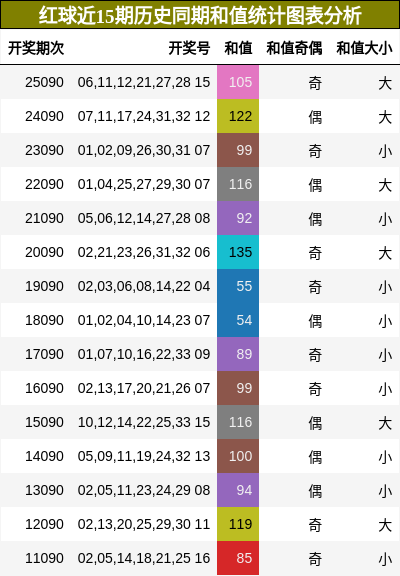Click 奇 parity in row 20090
This screenshot has height=576, width=400.
coord(315,253)
